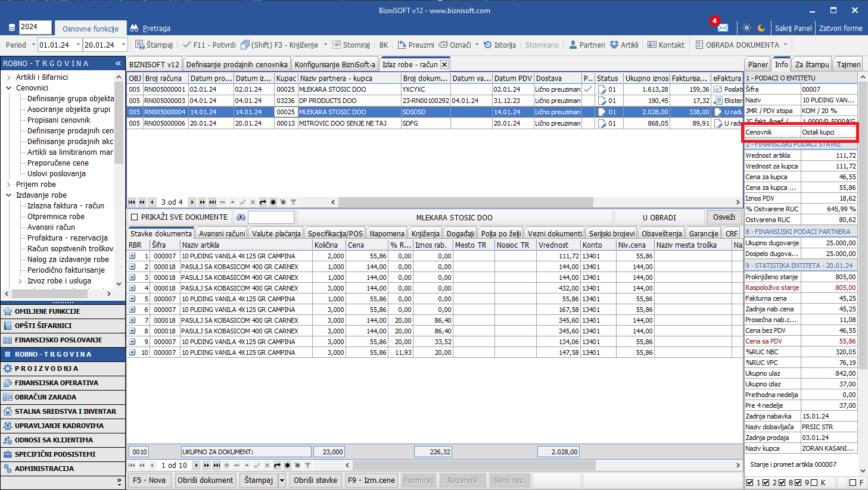This screenshot has height=490, width=868.
Task: Toggle the F checkbox at bottom right
Action: (x=853, y=482)
